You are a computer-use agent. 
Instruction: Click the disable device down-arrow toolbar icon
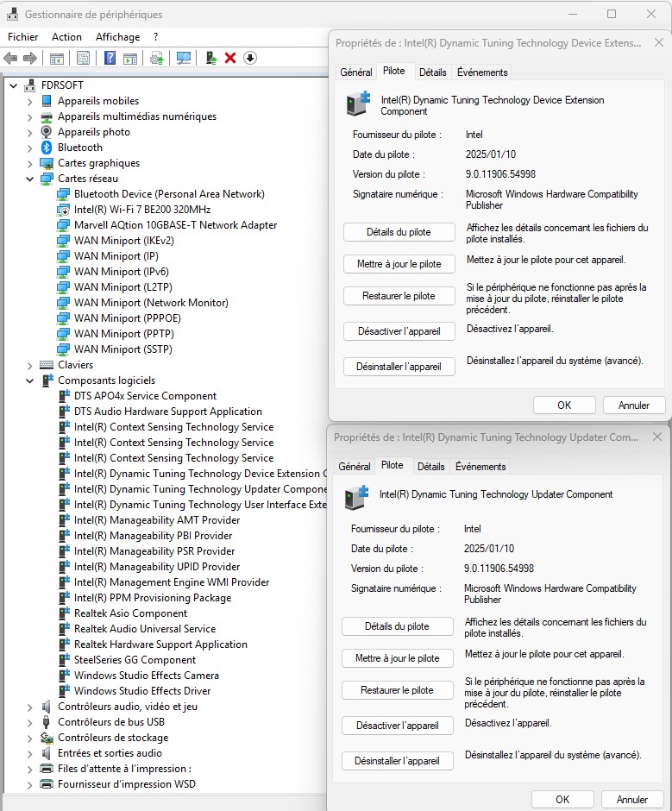click(250, 58)
